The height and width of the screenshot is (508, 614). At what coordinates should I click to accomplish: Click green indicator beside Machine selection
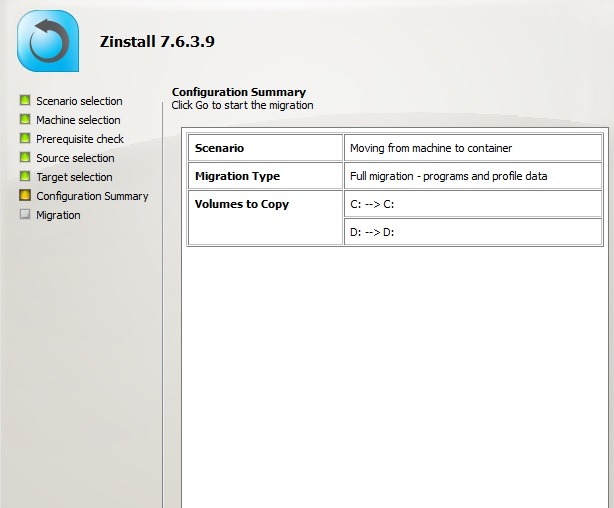click(x=25, y=119)
